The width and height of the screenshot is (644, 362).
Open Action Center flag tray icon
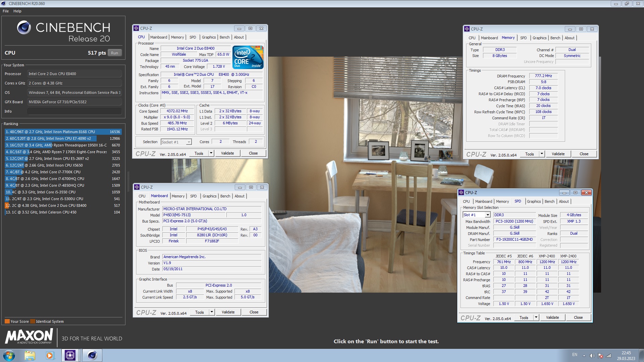click(600, 356)
